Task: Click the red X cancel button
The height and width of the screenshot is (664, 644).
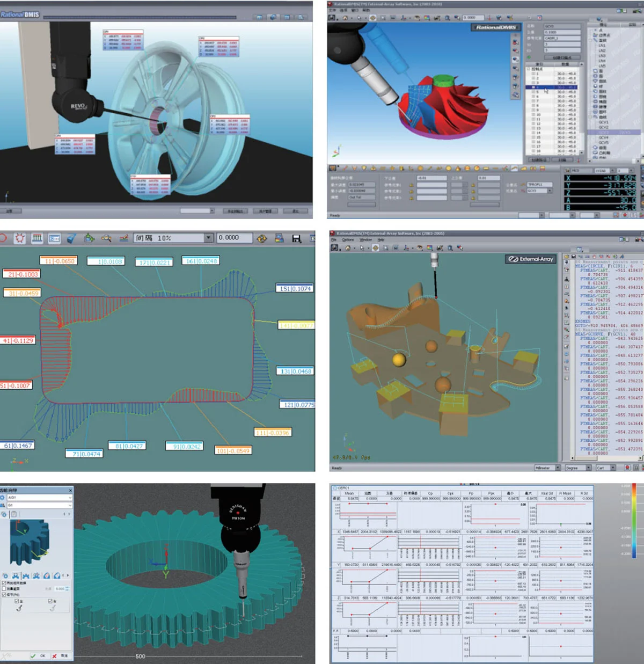Action: [55, 656]
